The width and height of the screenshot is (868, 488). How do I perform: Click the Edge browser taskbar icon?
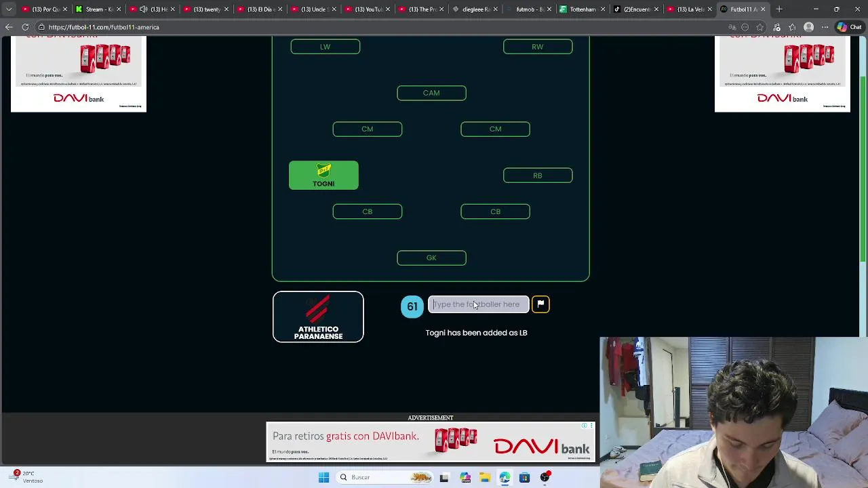(505, 477)
